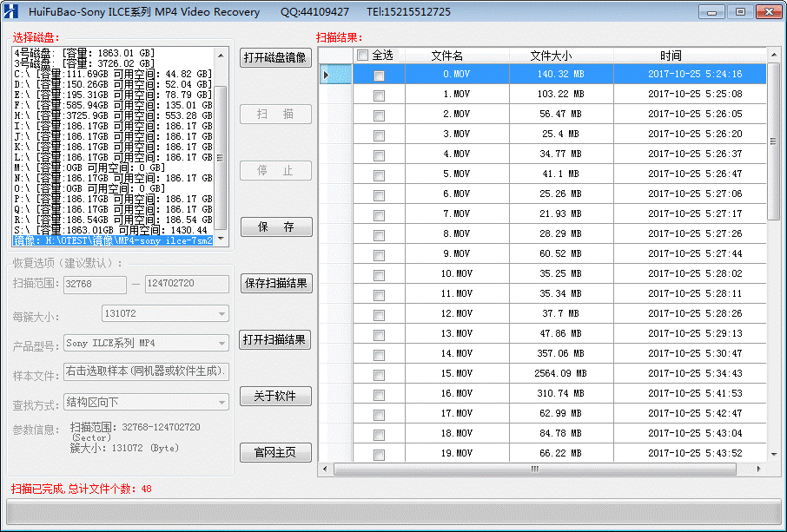This screenshot has width=787, height=532.
Task: Select drive H:\ 3725.9GB in disk list
Action: pos(113,115)
